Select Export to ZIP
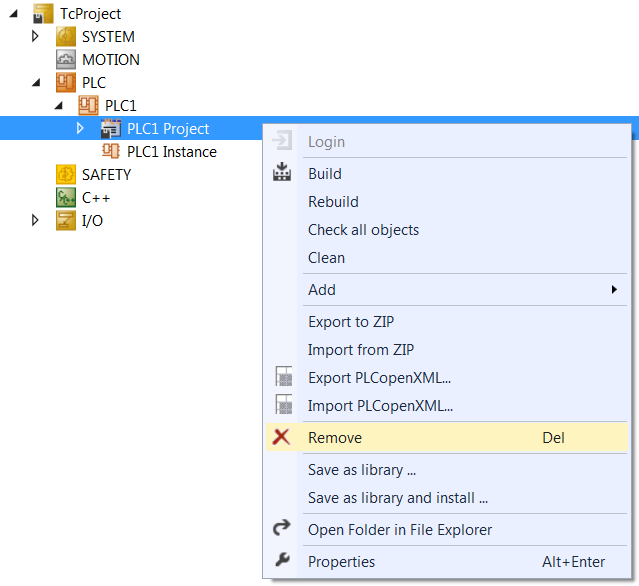639x586 pixels. tap(447, 322)
